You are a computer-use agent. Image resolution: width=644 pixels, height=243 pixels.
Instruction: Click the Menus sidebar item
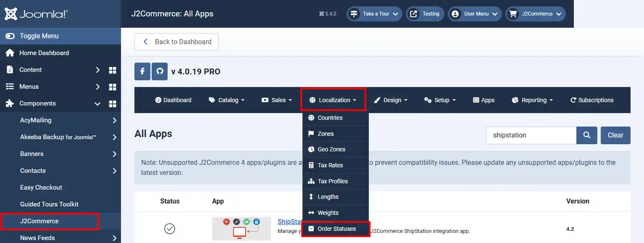tap(29, 87)
